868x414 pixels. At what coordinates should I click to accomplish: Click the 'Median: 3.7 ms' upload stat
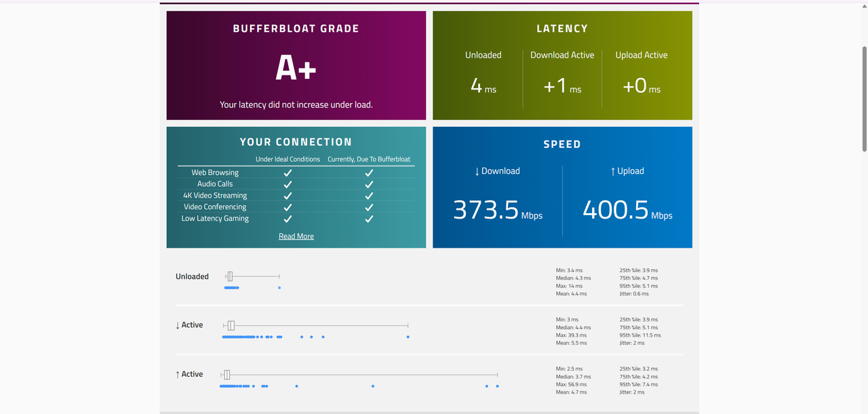573,377
